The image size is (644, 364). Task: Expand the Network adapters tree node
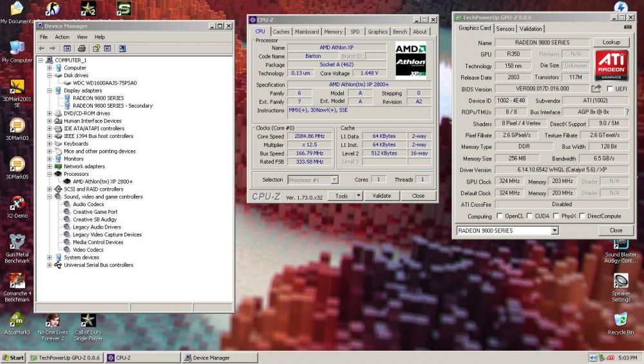[x=50, y=166]
